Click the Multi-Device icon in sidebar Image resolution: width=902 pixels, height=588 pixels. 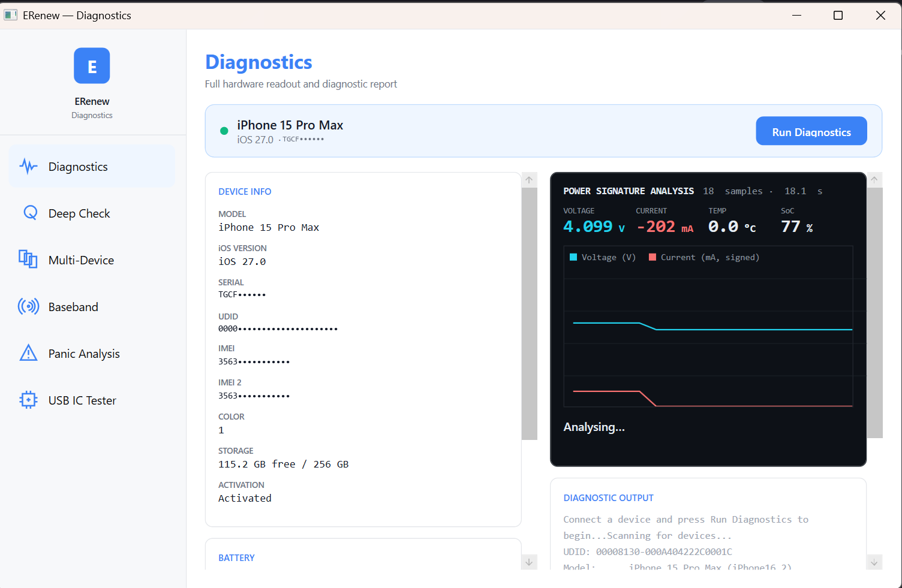28,259
